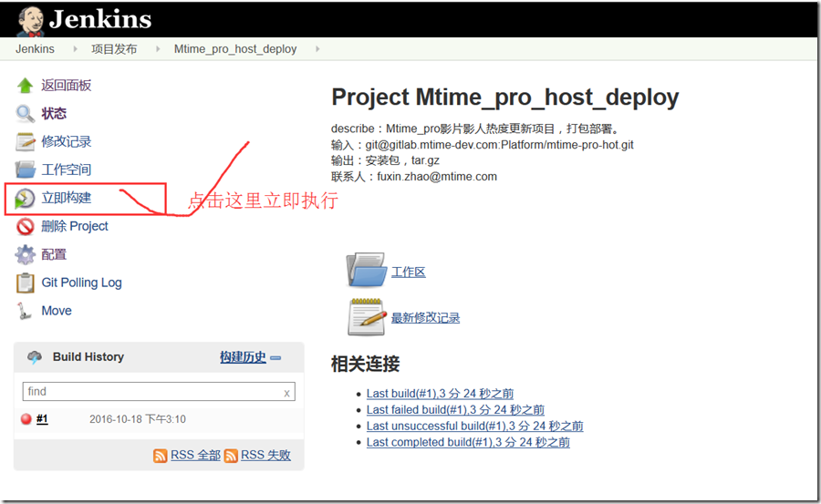This screenshot has width=821, height=504.
Task: Click the 相关连接 section heading
Action: 366,364
